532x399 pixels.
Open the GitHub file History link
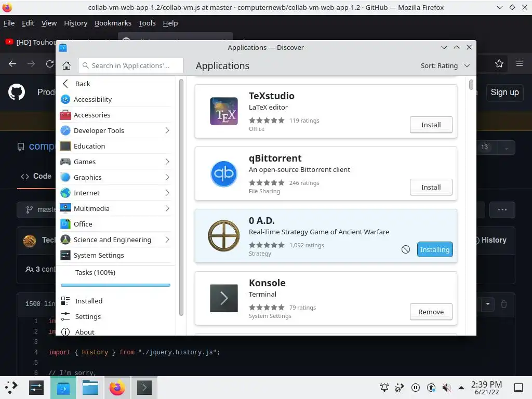tap(494, 240)
